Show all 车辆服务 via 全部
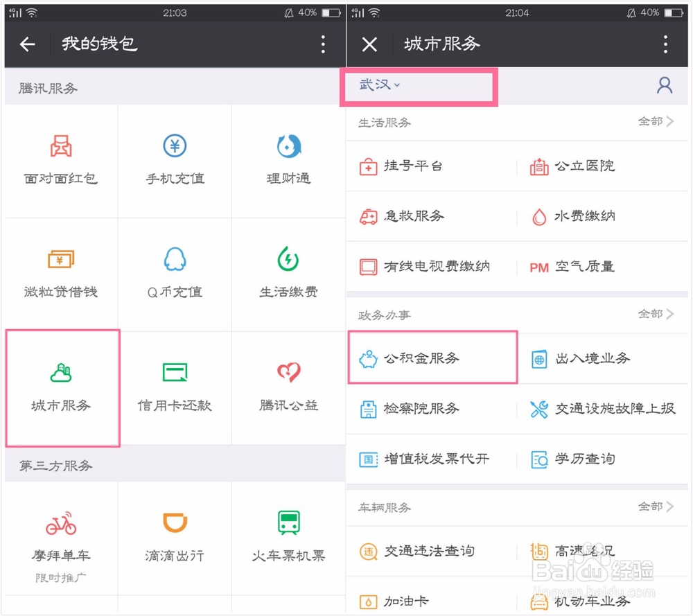 (x=656, y=507)
